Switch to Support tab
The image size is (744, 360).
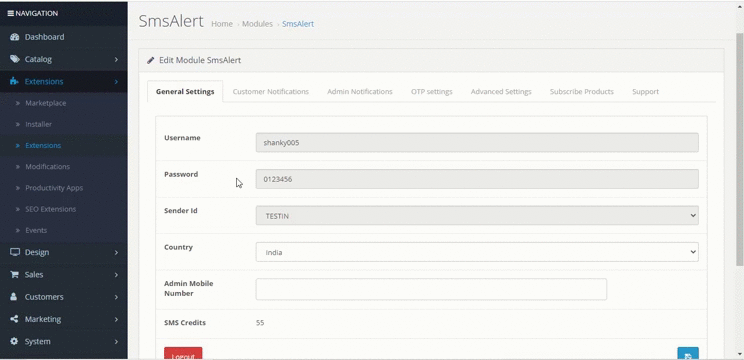click(645, 92)
